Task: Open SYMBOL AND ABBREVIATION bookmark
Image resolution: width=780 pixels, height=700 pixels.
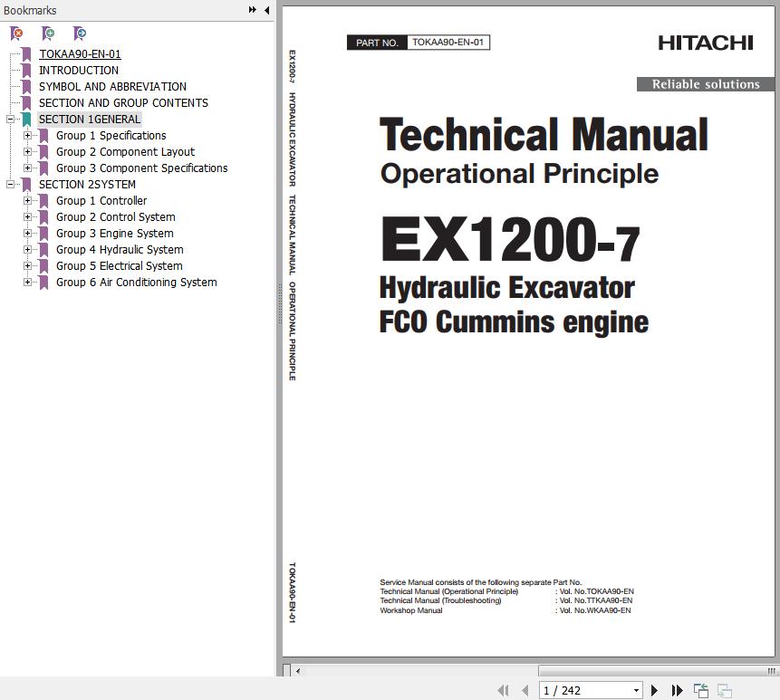Action: point(113,87)
